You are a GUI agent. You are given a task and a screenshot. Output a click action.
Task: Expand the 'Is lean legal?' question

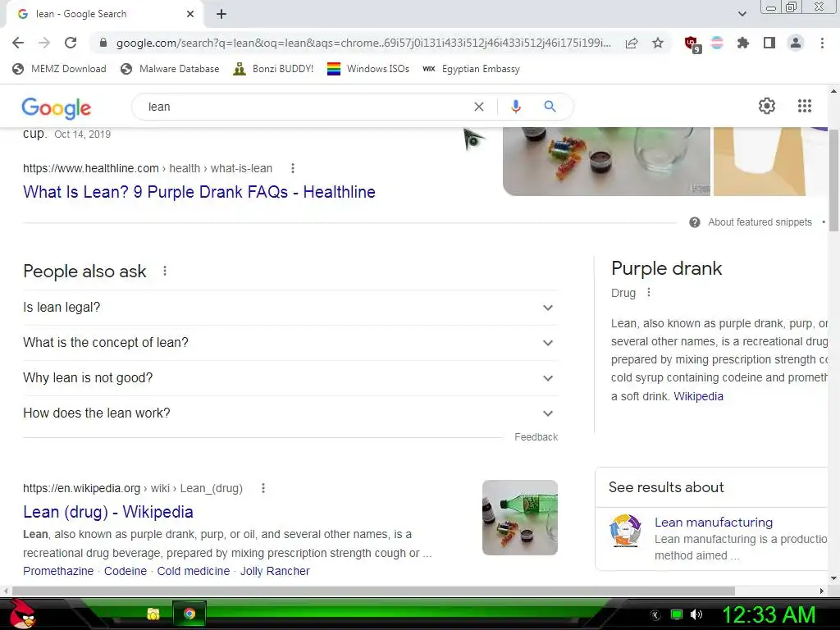(290, 308)
